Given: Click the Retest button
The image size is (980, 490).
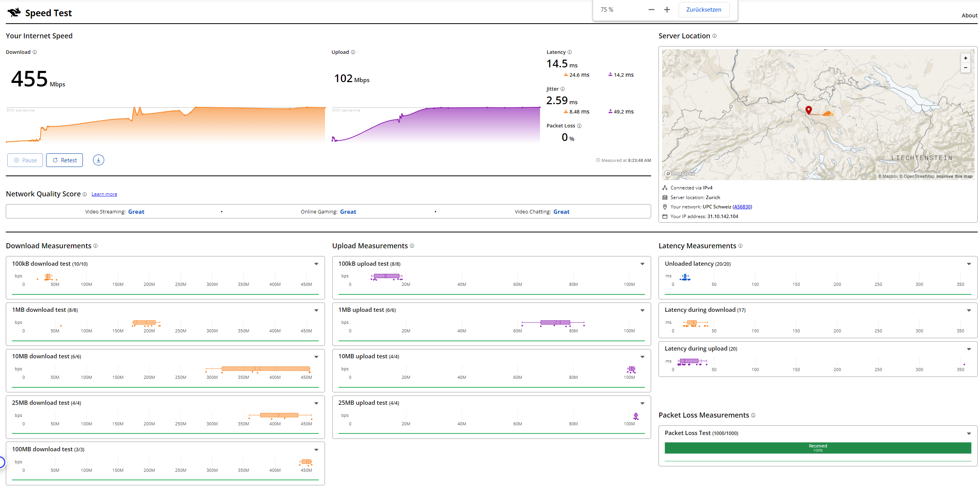Looking at the screenshot, I should point(64,160).
